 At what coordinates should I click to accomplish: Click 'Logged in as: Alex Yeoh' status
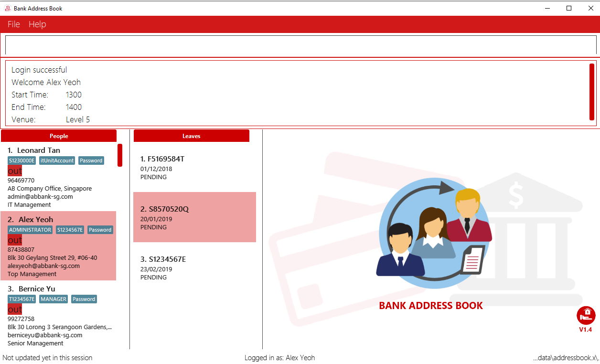(x=280, y=358)
